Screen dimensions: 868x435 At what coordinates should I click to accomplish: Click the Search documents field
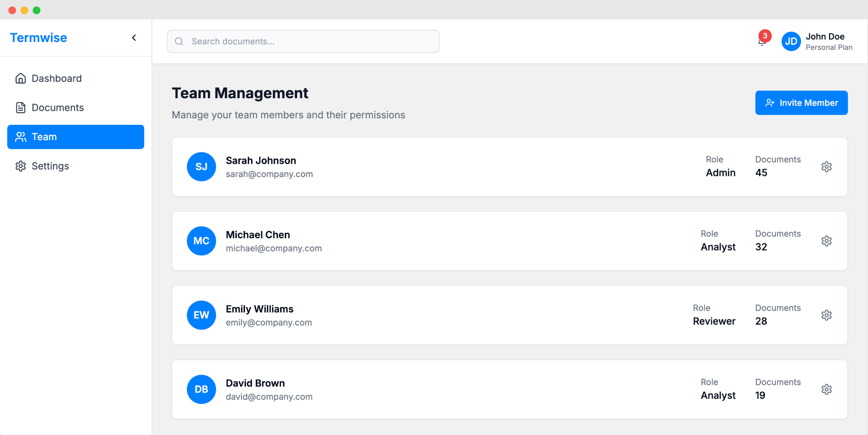coord(303,41)
